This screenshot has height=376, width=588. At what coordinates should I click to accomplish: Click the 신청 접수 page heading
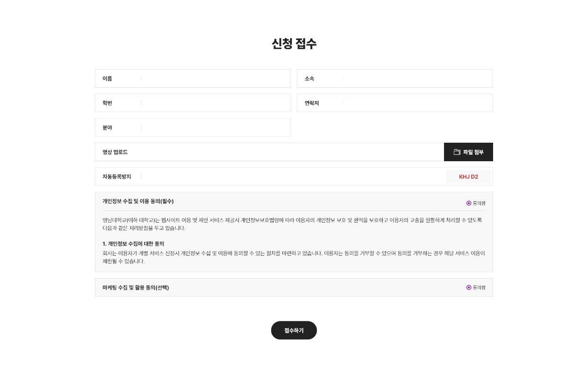[x=294, y=44]
